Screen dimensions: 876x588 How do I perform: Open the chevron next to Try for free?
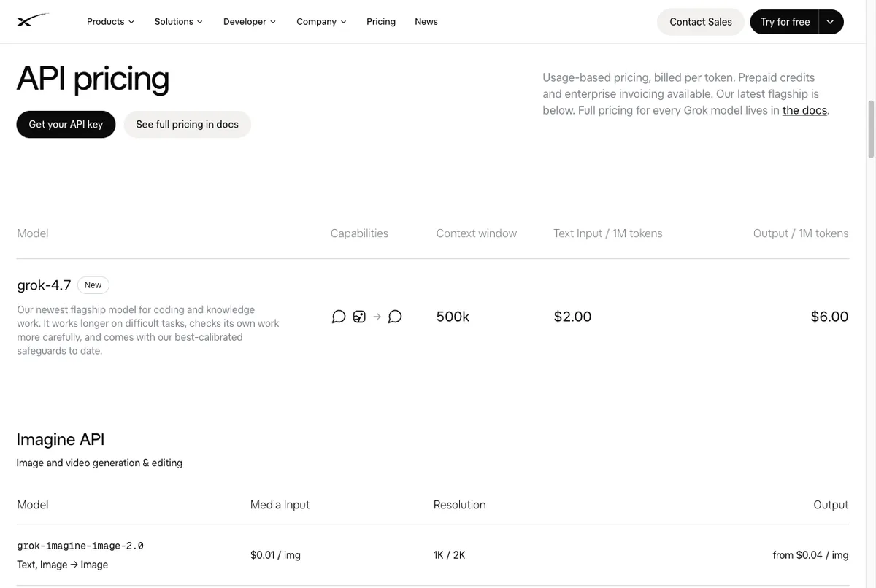coord(831,22)
